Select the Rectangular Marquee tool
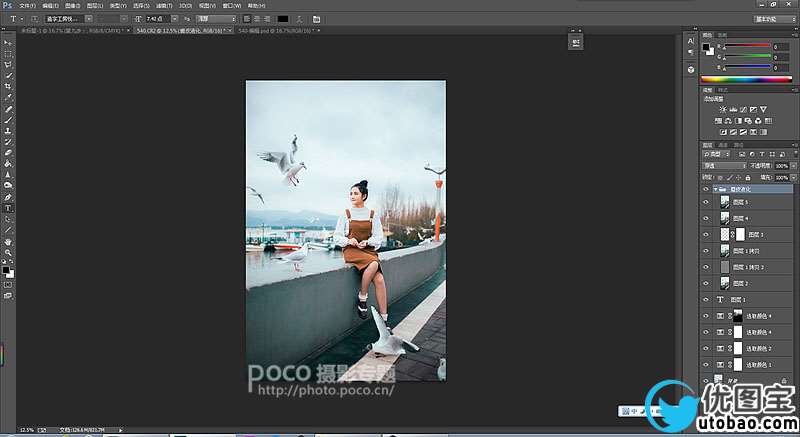800x437 pixels. point(8,54)
